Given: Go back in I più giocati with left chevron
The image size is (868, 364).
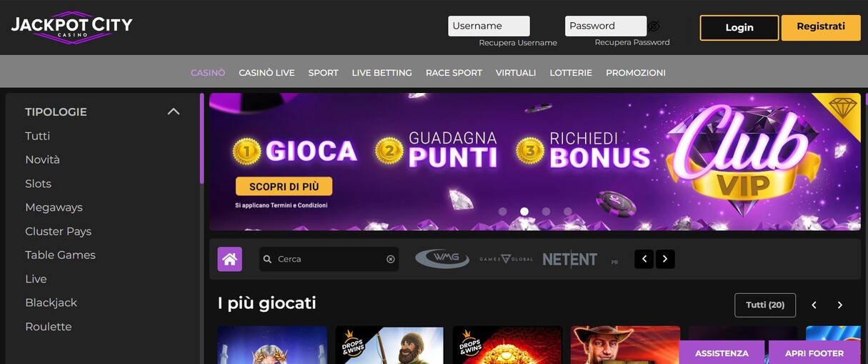Looking at the screenshot, I should click(x=814, y=305).
